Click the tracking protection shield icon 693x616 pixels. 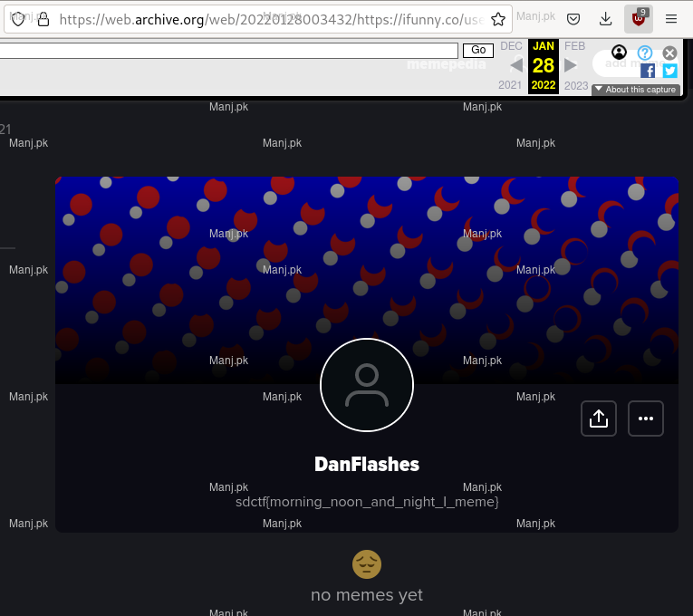(x=18, y=19)
